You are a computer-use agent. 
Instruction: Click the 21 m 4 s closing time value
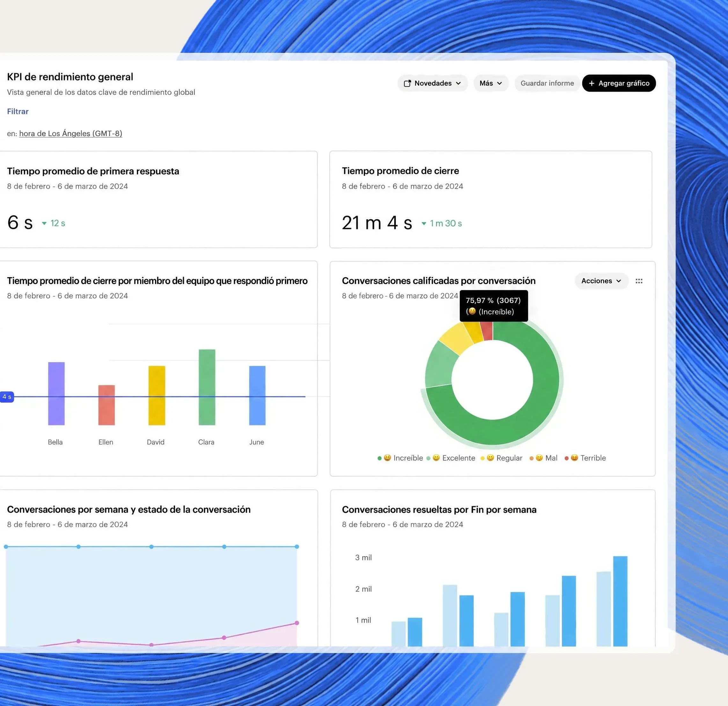[377, 223]
